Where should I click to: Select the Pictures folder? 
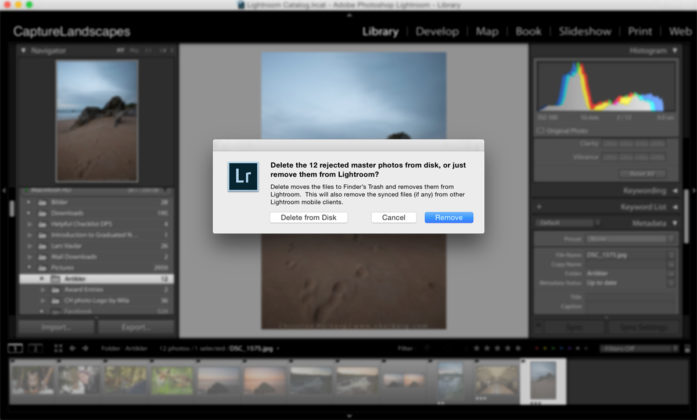96,268
